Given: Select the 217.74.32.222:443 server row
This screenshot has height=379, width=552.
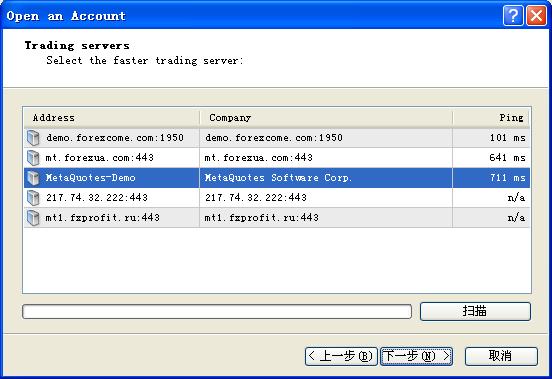Looking at the screenshot, I should (x=277, y=198).
